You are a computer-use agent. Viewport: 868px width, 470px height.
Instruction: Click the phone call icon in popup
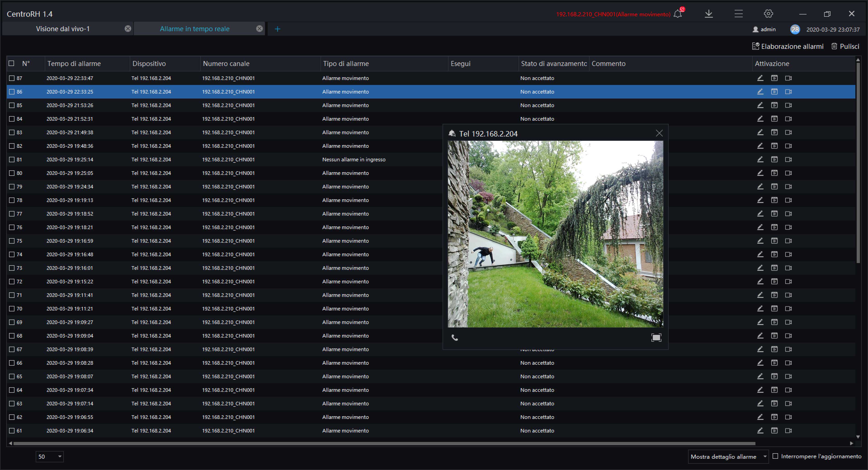coord(455,338)
